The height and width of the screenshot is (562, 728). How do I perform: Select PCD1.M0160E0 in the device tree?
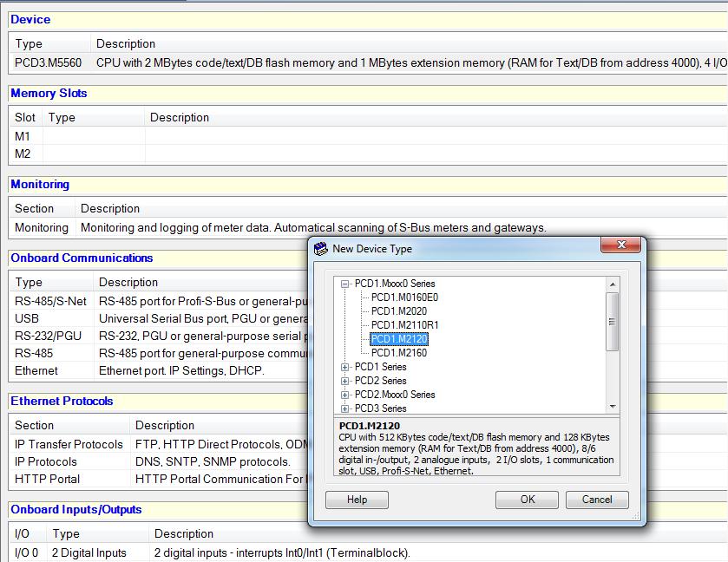click(404, 297)
